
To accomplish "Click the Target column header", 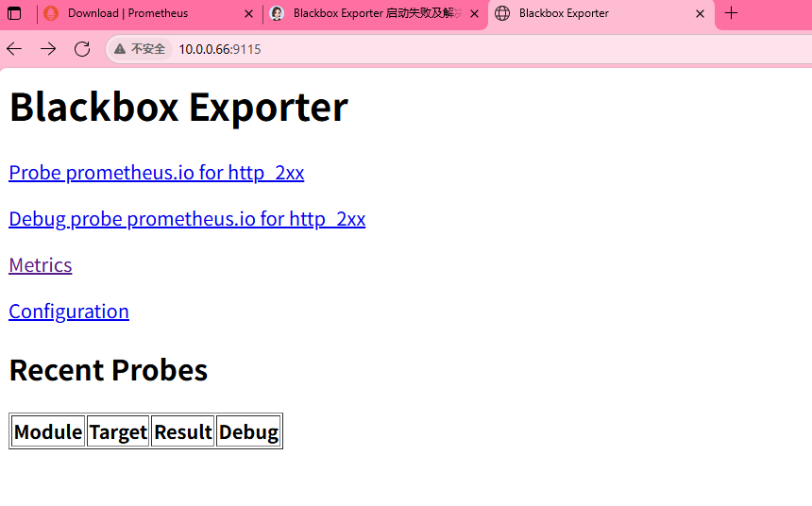I will 118,431.
